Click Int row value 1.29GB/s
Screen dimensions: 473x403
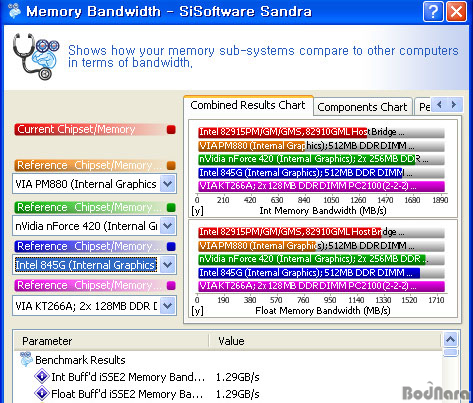237,377
